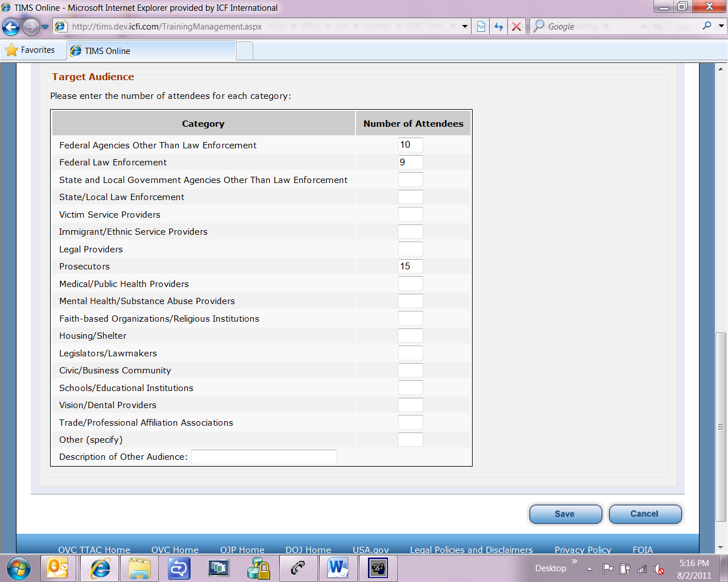Screen dimensions: 728x582
Task: Click the Victim Service Providers attendees field
Action: (411, 214)
